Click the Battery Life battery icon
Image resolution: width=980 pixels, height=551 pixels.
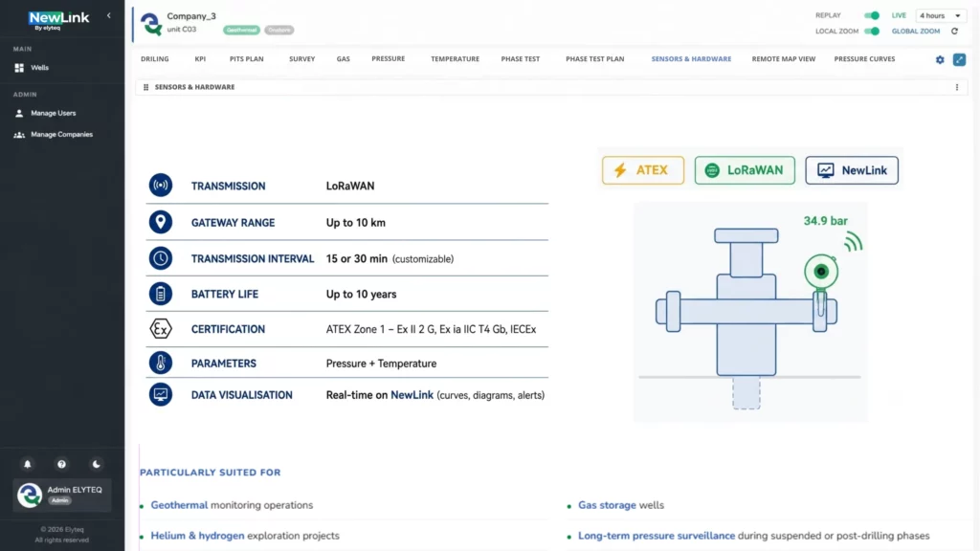(x=161, y=294)
